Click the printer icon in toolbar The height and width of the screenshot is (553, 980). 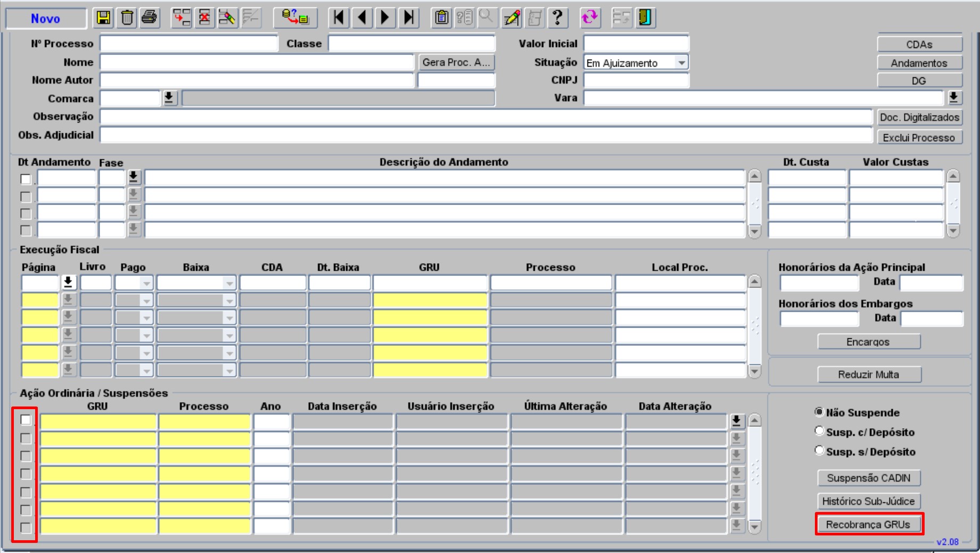click(150, 18)
